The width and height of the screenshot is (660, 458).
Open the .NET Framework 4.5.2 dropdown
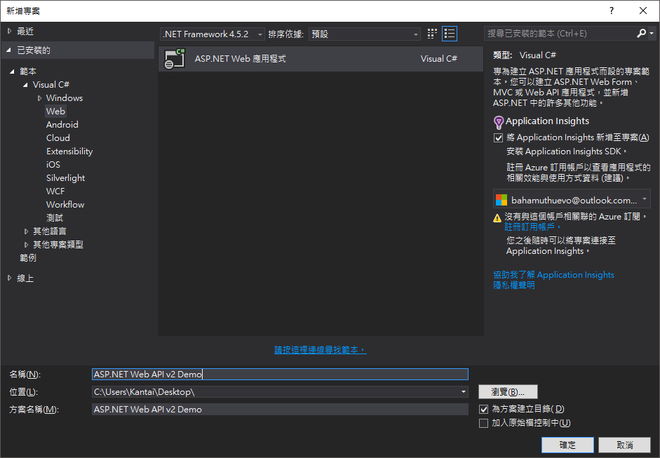coord(213,34)
